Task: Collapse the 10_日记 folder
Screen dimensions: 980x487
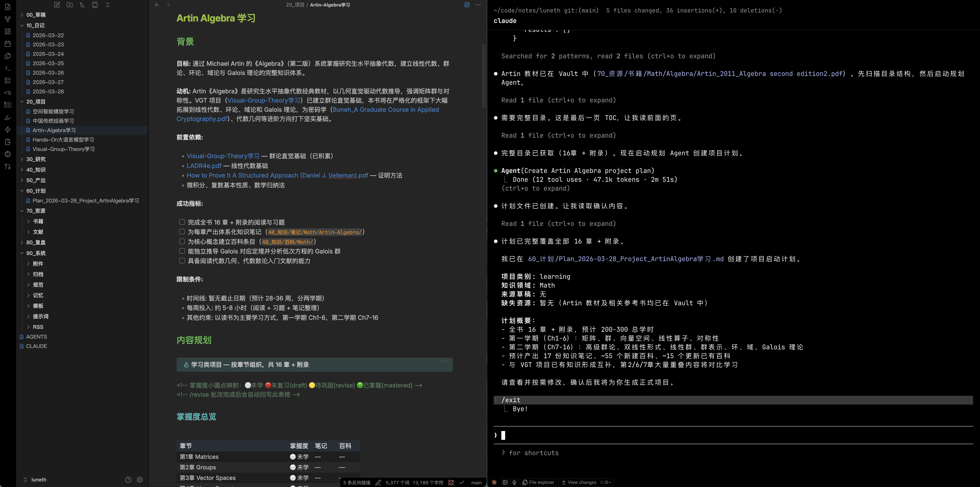Action: pyautogui.click(x=22, y=25)
